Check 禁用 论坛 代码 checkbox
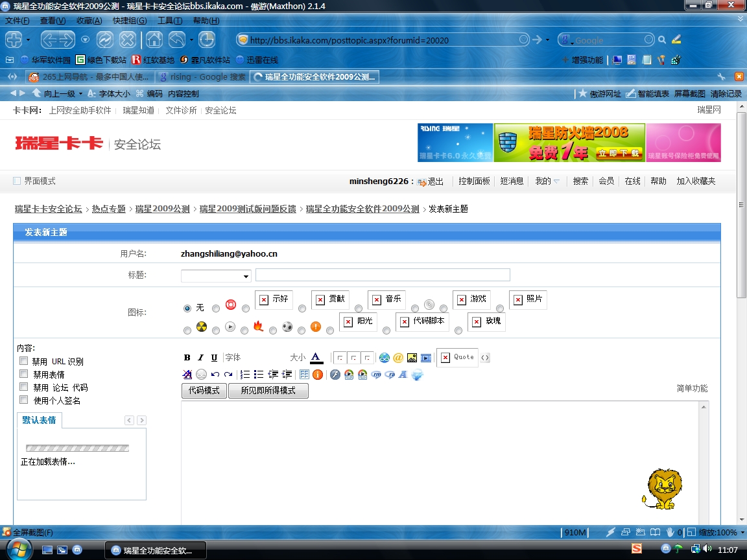747x560 pixels. (x=24, y=386)
